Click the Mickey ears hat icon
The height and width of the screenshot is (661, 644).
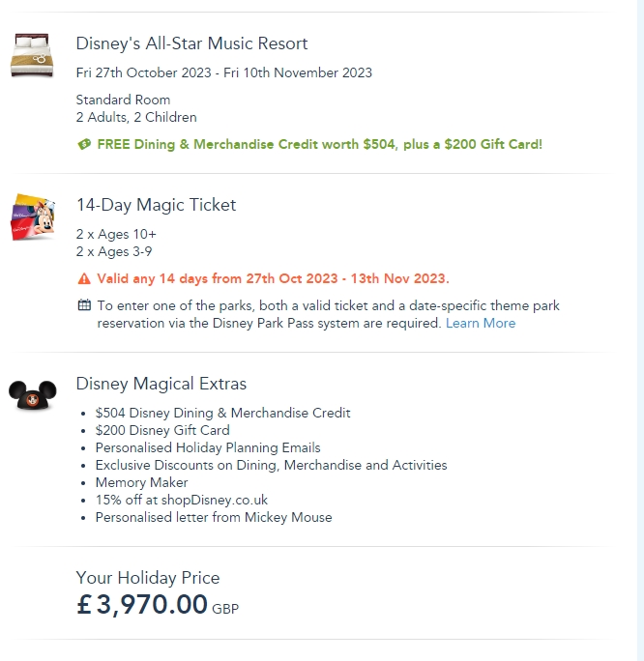point(34,394)
